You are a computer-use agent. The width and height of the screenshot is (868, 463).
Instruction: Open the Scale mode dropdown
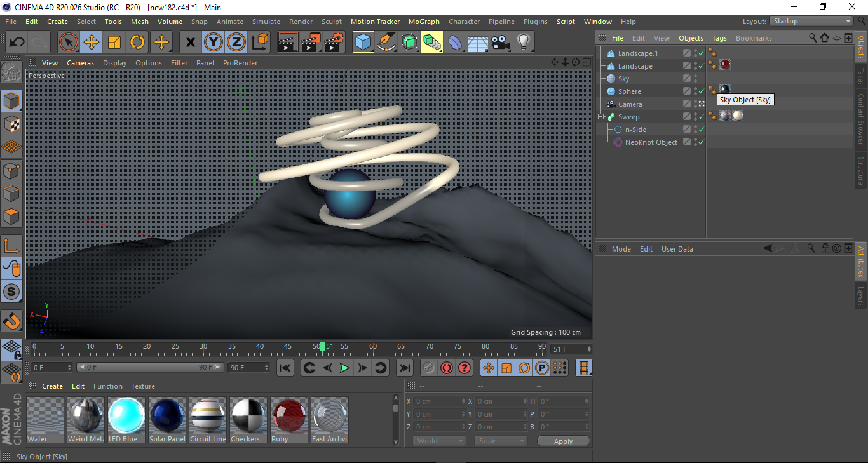(501, 441)
